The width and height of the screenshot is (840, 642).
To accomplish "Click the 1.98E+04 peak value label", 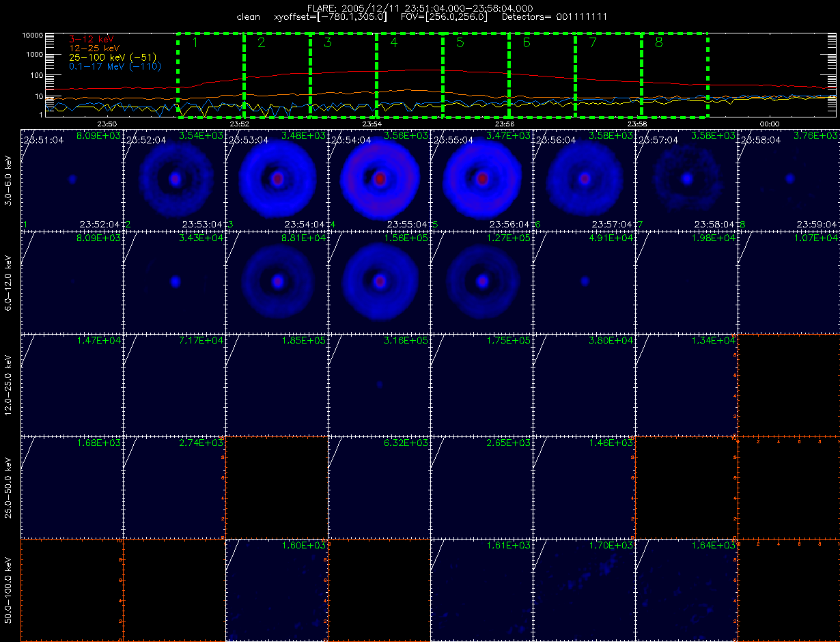I will click(714, 238).
